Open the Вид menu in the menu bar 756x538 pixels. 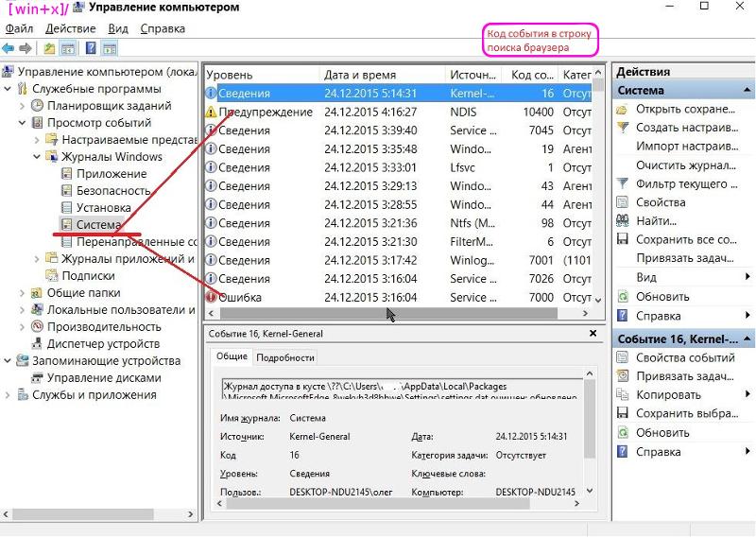pyautogui.click(x=118, y=29)
